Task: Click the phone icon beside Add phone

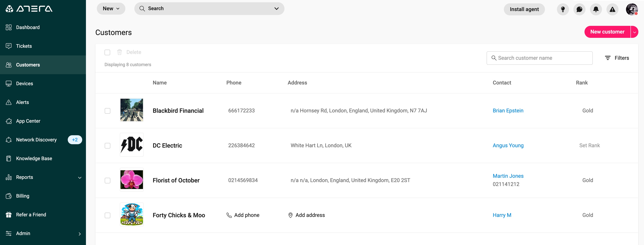Action: pos(229,215)
